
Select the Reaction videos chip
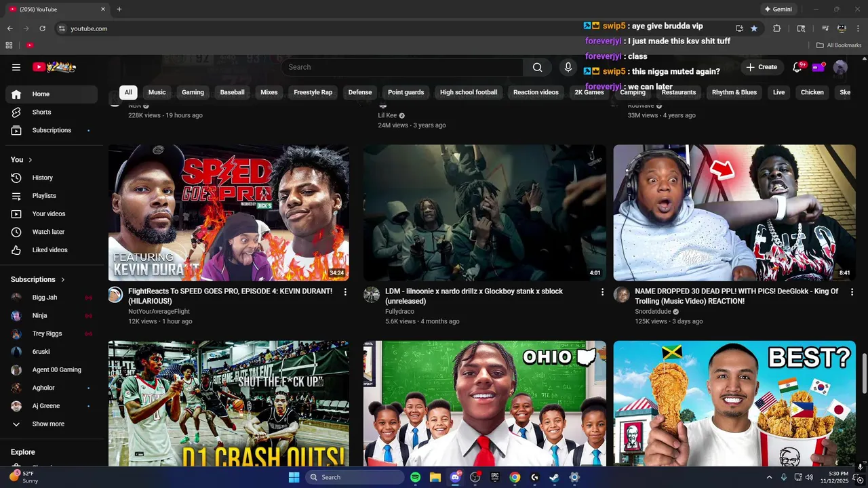tap(536, 92)
